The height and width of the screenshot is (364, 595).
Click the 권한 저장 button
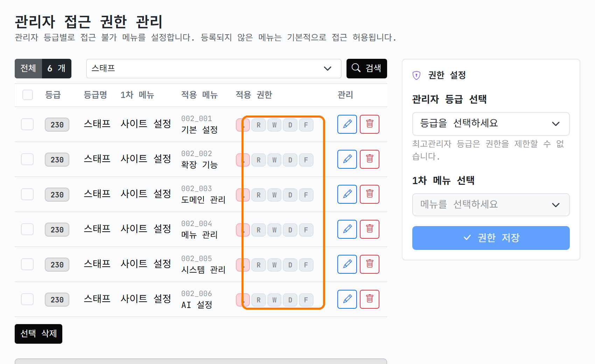491,238
